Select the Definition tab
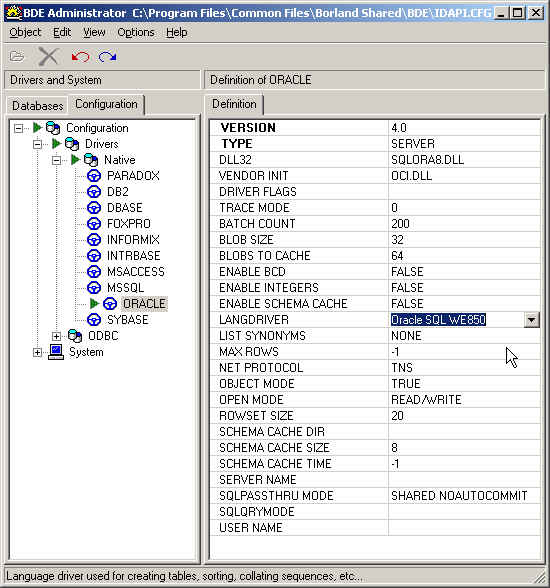Image resolution: width=550 pixels, height=588 pixels. (x=234, y=104)
